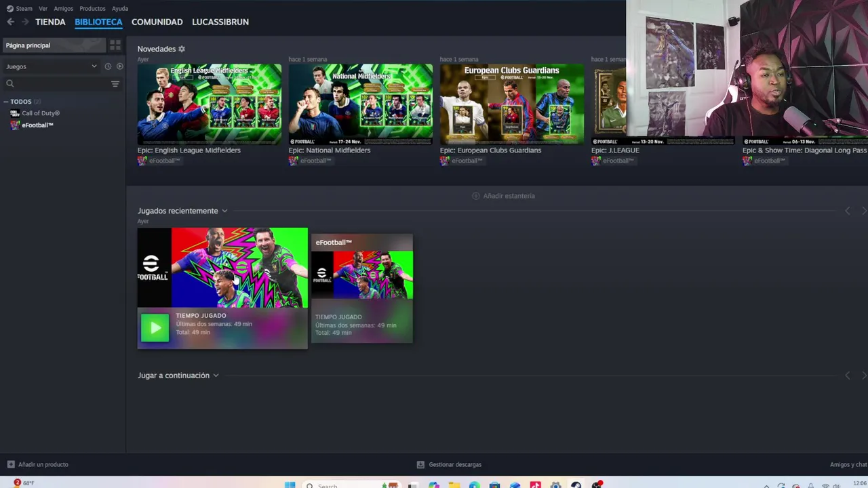Screen dimensions: 868x488
Task: Click Página principal button
Action: pyautogui.click(x=54, y=45)
